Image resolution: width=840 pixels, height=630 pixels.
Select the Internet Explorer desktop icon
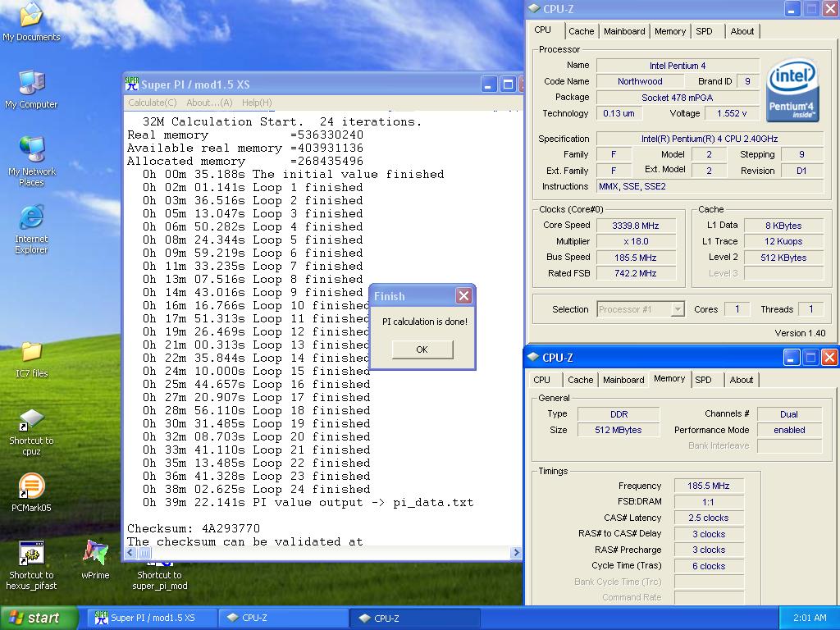tap(31, 229)
